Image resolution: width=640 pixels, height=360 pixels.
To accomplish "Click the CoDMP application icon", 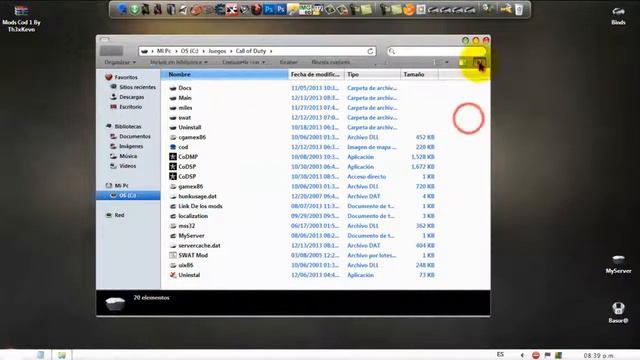I will coord(173,157).
